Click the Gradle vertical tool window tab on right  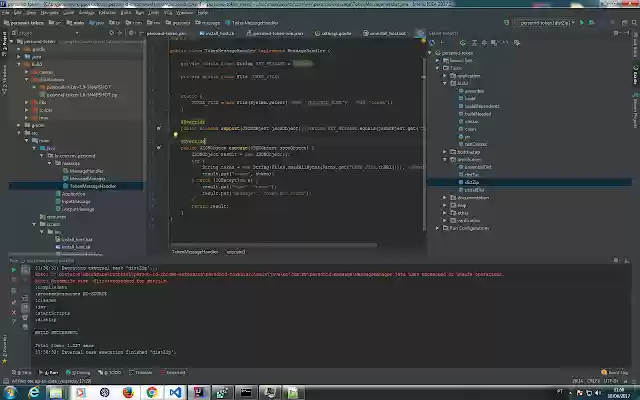point(636,75)
